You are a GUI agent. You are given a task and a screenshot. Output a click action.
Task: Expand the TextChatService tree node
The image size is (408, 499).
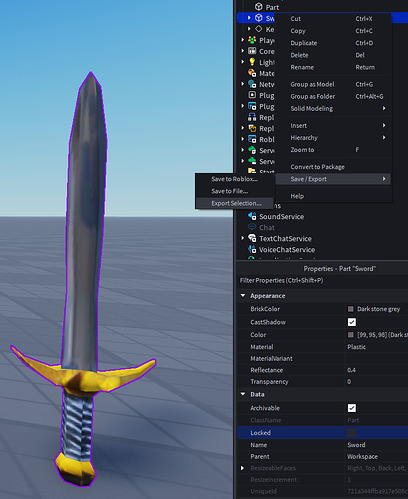[243, 238]
